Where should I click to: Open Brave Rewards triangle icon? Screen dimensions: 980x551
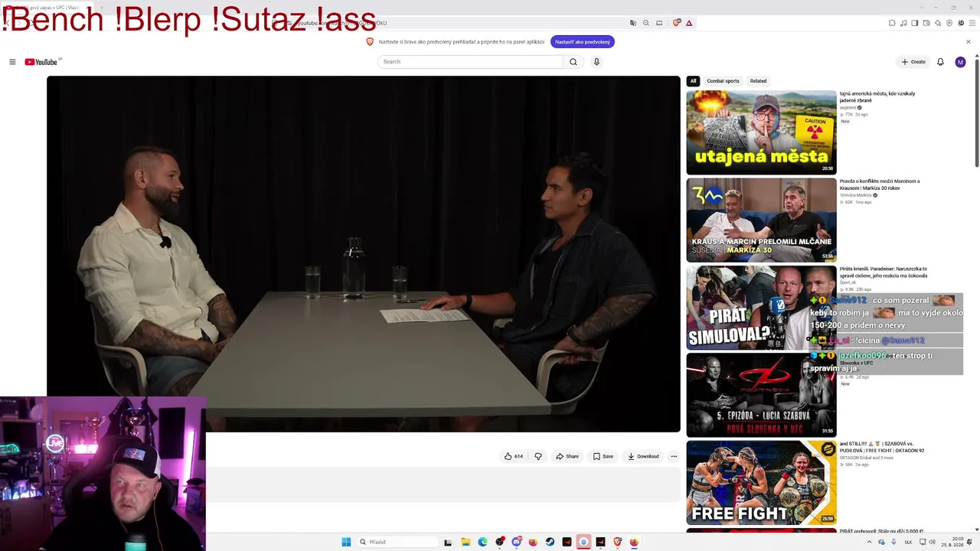tap(689, 23)
